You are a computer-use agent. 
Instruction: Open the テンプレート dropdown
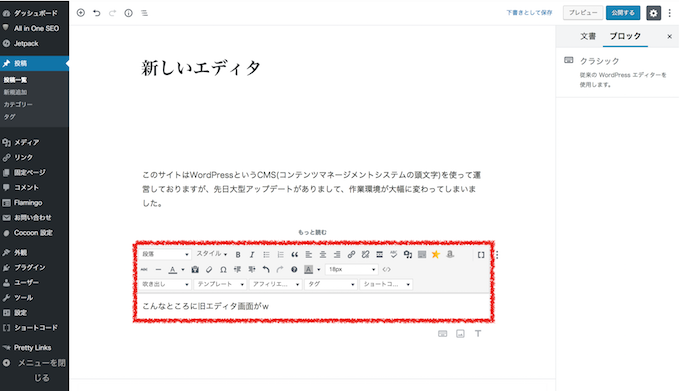[220, 284]
